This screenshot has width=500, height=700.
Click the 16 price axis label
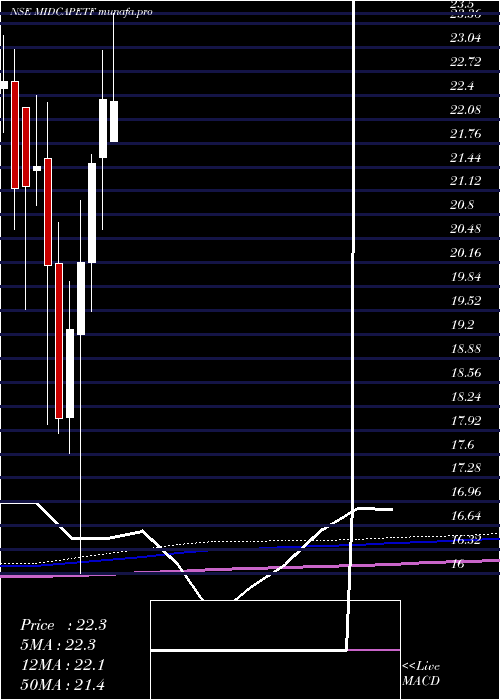[458, 564]
